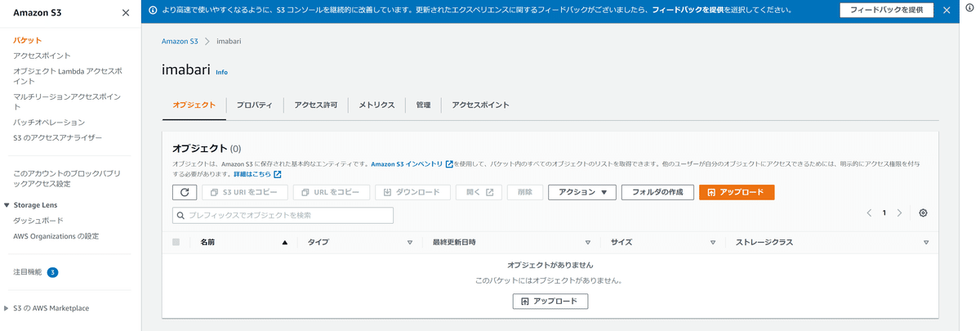Screen dimensions: 980x331
Task: Focus the prefix object search field
Action: pyautogui.click(x=283, y=215)
